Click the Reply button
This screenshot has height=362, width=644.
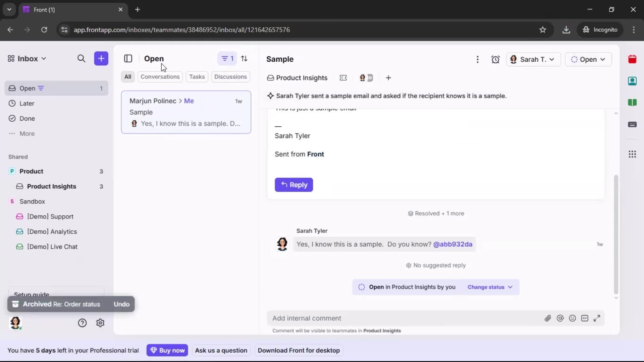(x=294, y=185)
